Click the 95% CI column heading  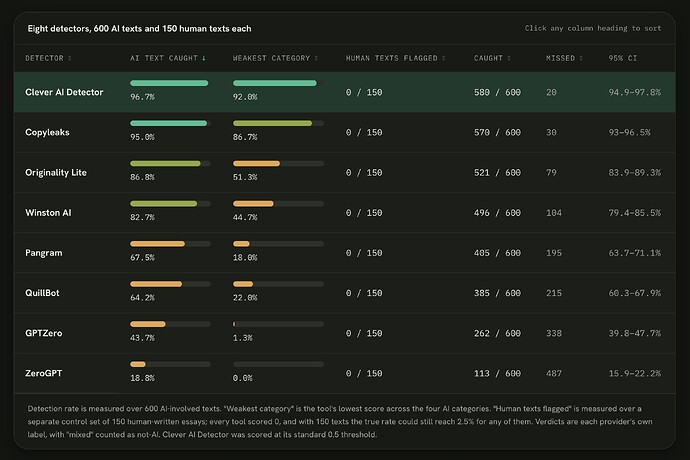click(x=623, y=58)
